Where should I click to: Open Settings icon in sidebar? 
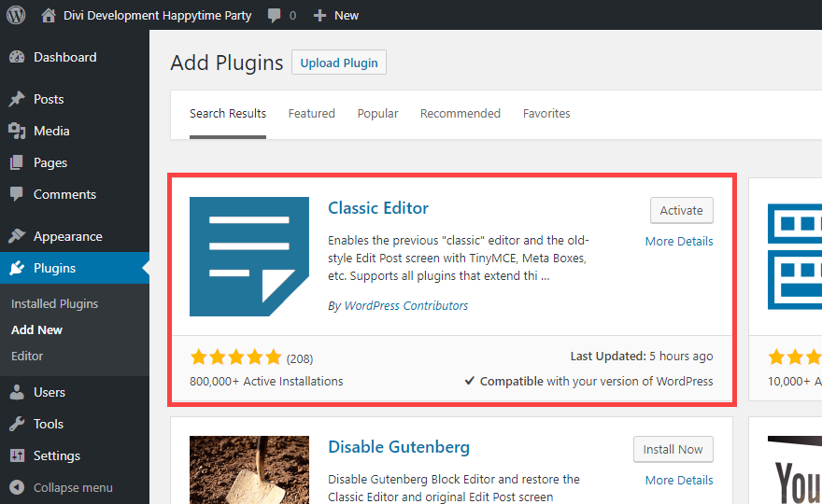tap(17, 455)
